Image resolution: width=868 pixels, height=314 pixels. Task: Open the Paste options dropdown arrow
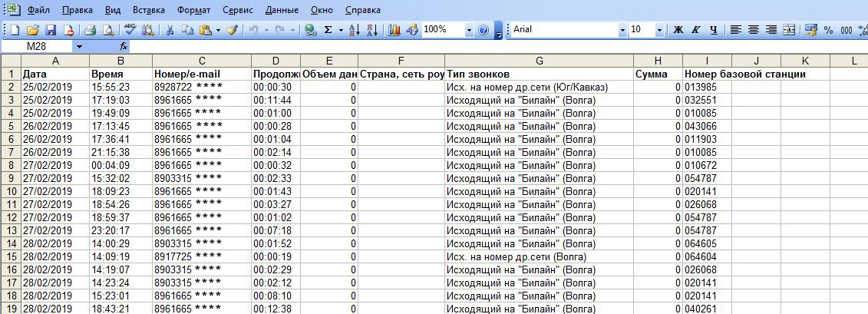coord(219,31)
